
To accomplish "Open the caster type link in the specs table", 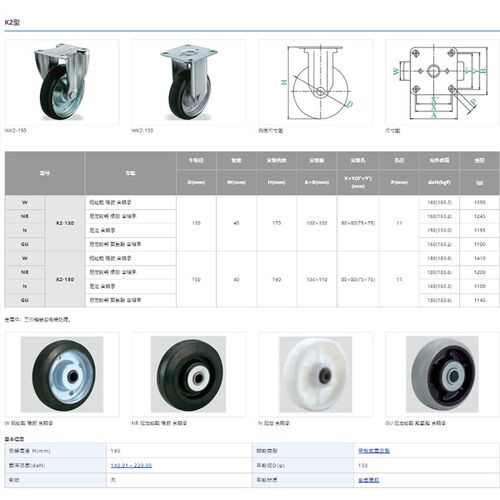I will [374, 451].
